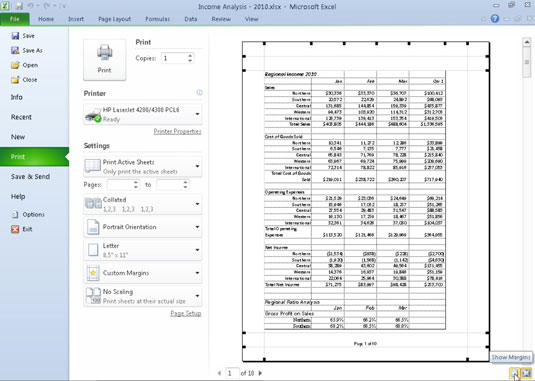Switch to the View tab

[x=251, y=19]
